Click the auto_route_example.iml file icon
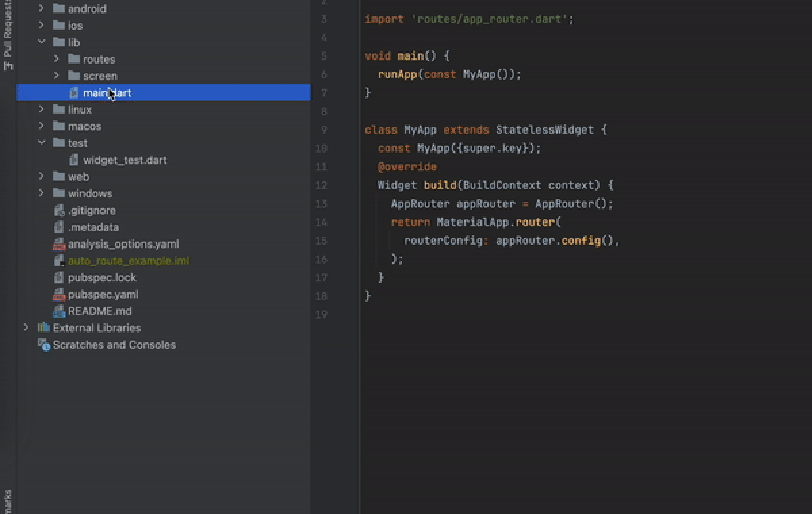The height and width of the screenshot is (514, 812). [x=59, y=261]
